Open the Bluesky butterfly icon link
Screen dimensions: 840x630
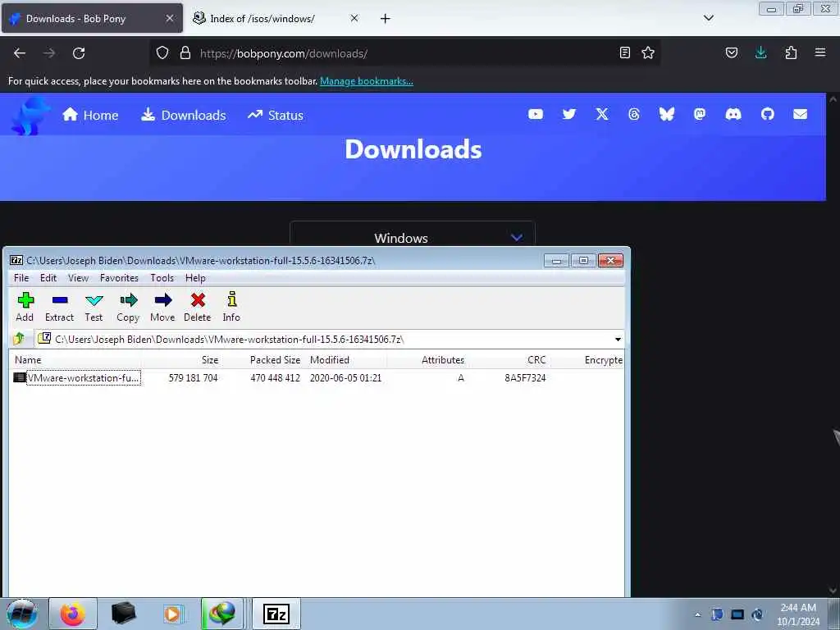click(666, 114)
